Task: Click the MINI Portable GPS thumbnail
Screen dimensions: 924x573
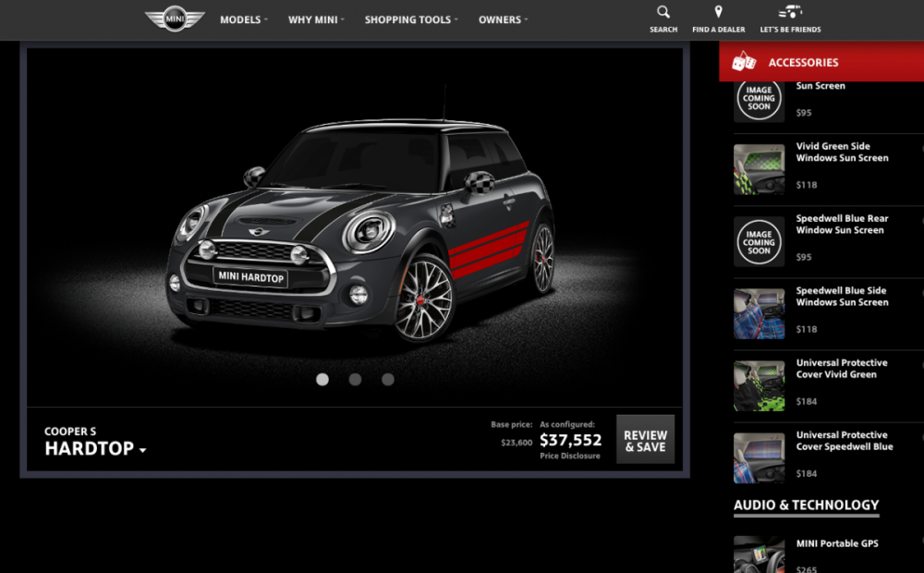Action: (759, 555)
